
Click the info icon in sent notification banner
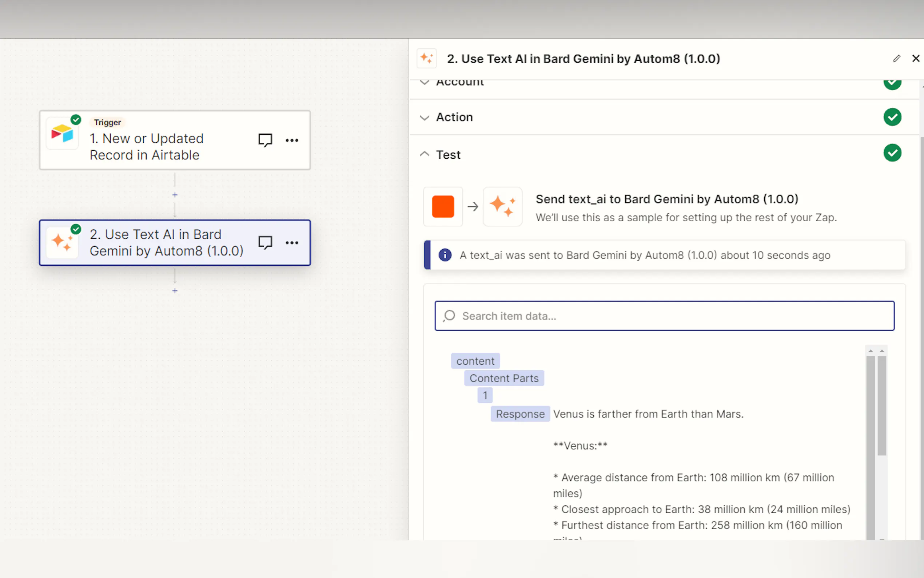445,255
